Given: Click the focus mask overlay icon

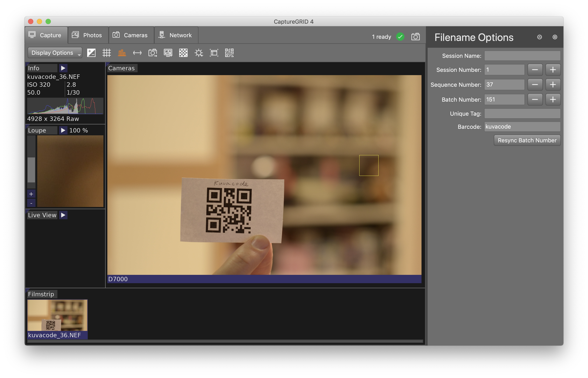Looking at the screenshot, I should coord(183,53).
